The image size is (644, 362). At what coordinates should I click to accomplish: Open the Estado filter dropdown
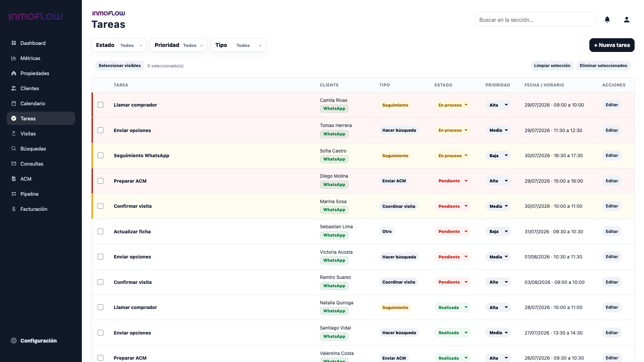pos(119,45)
